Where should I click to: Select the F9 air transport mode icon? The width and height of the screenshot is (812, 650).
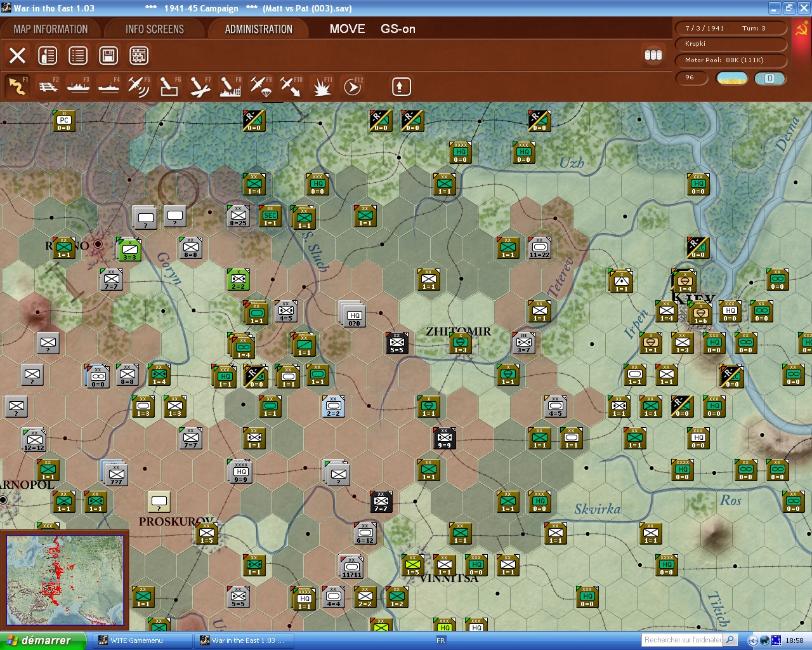pos(261,86)
